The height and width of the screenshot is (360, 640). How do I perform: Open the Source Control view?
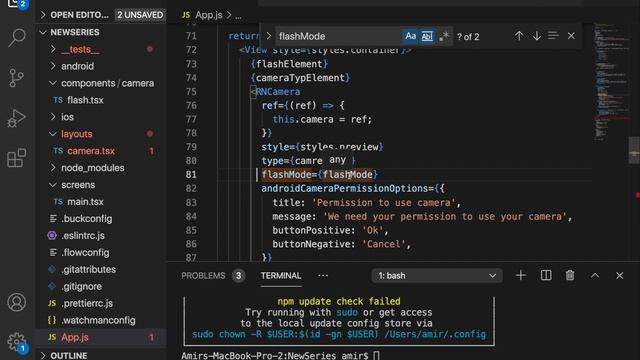[x=17, y=78]
